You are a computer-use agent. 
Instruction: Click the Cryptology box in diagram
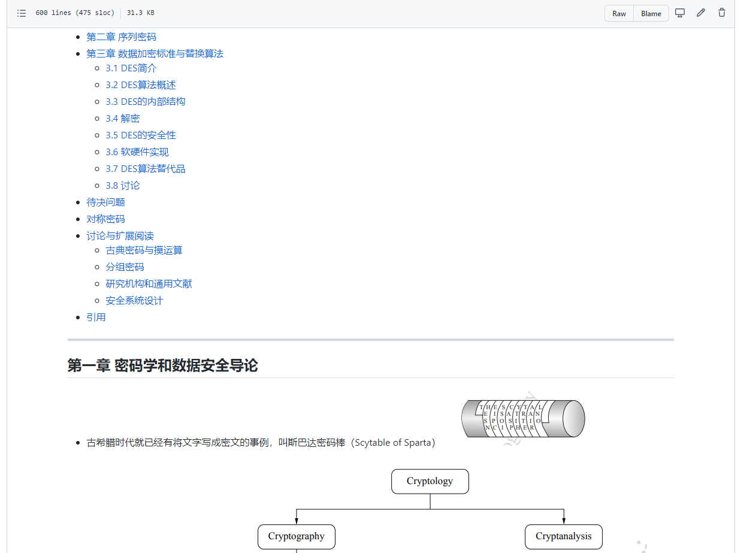430,481
